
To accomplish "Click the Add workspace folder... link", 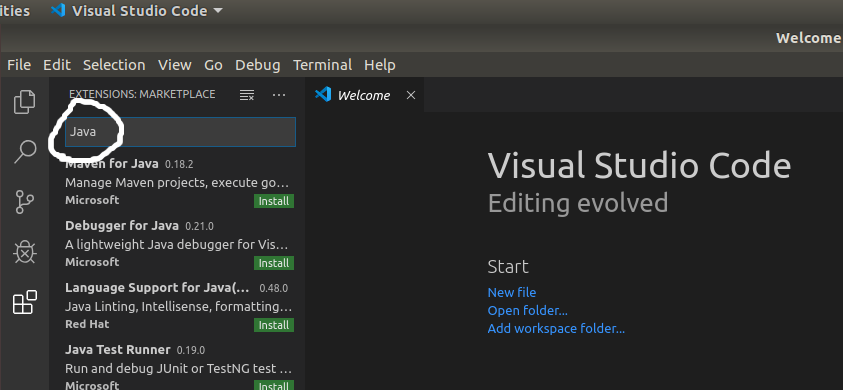I will tap(556, 328).
